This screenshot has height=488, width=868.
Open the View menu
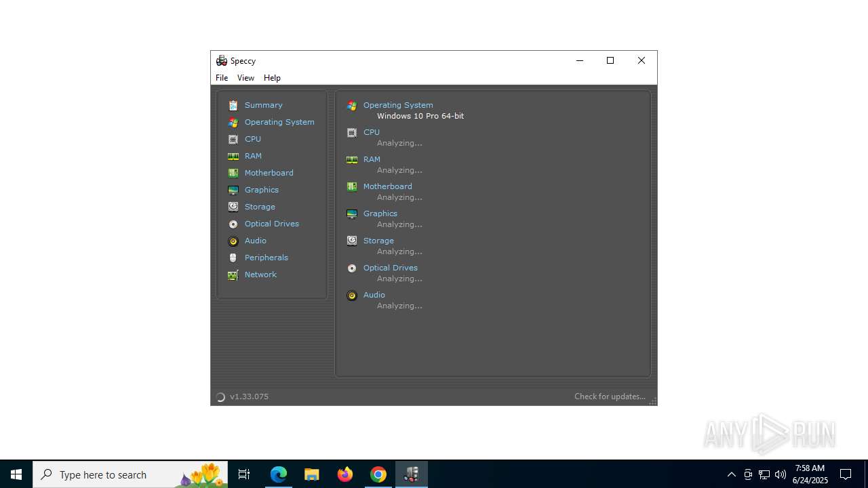point(245,78)
